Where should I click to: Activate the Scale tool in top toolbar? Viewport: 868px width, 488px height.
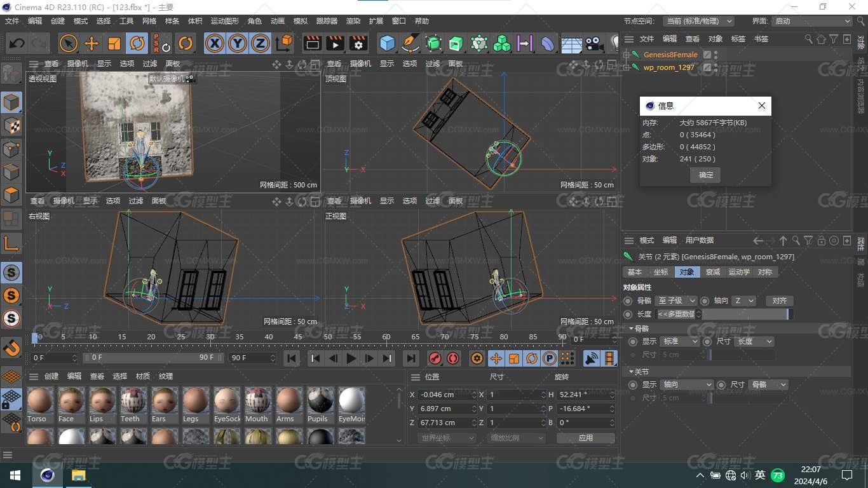pyautogui.click(x=114, y=43)
